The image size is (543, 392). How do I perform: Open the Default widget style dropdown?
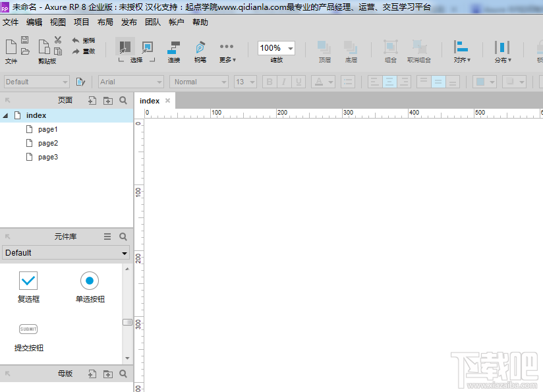pyautogui.click(x=37, y=82)
